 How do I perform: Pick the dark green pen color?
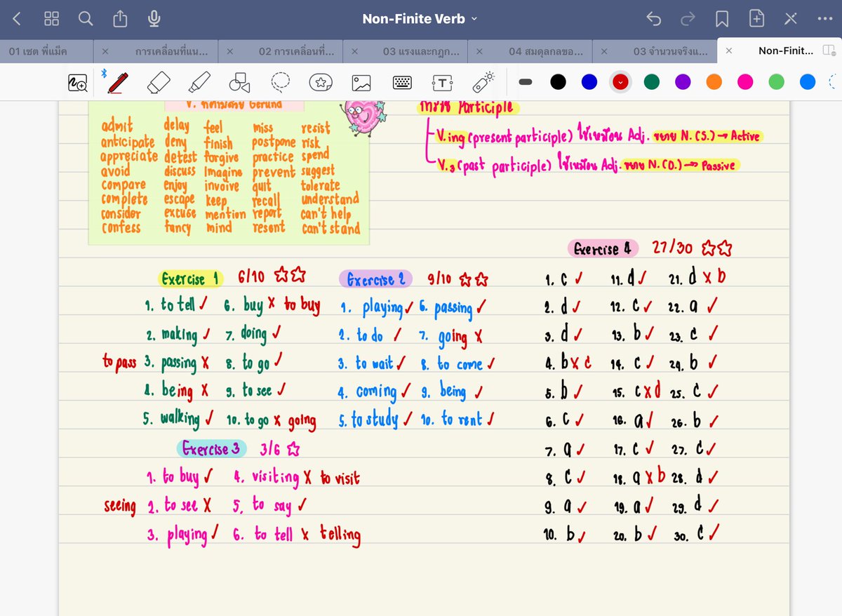pyautogui.click(x=652, y=82)
